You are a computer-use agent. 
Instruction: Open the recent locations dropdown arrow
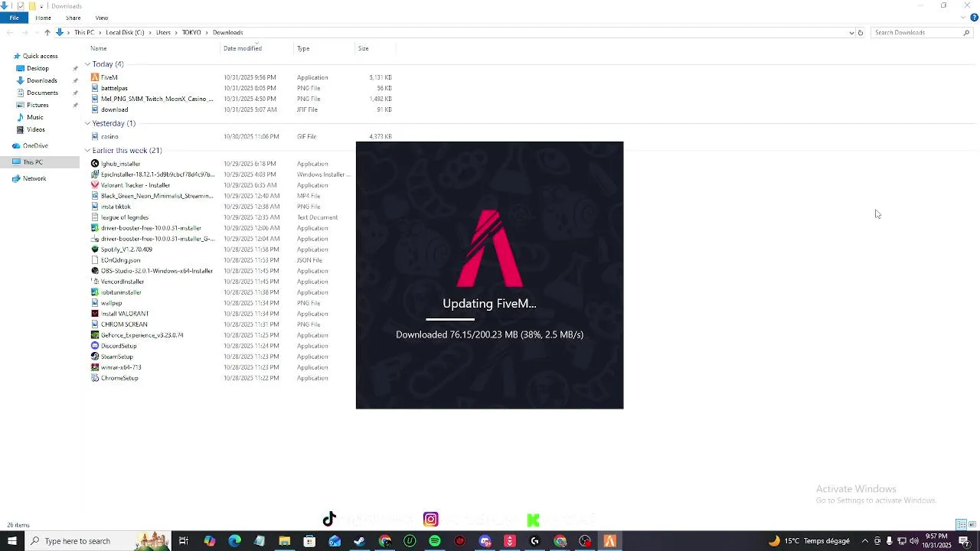point(36,33)
